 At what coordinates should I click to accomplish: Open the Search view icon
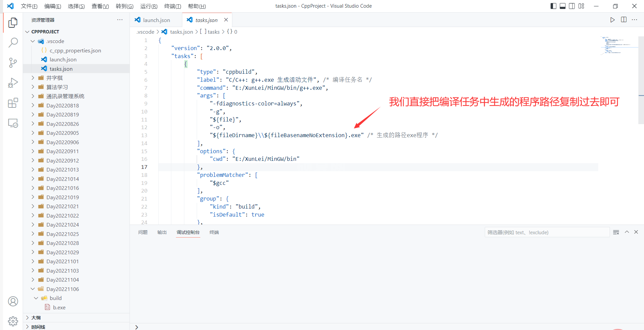[13, 42]
